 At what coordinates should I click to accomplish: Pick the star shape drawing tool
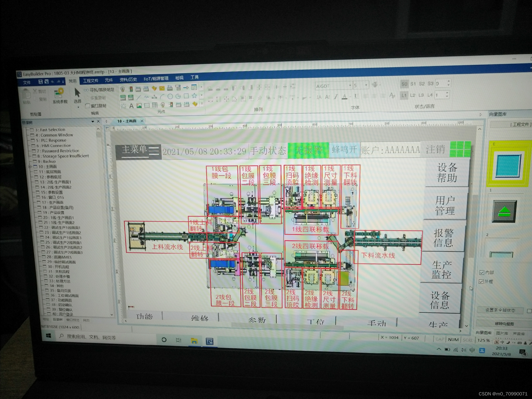pos(194,96)
